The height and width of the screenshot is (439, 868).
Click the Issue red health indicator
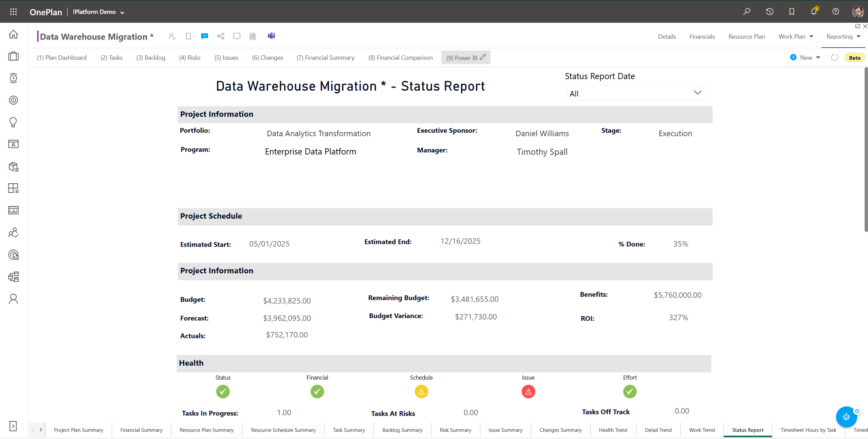click(528, 391)
